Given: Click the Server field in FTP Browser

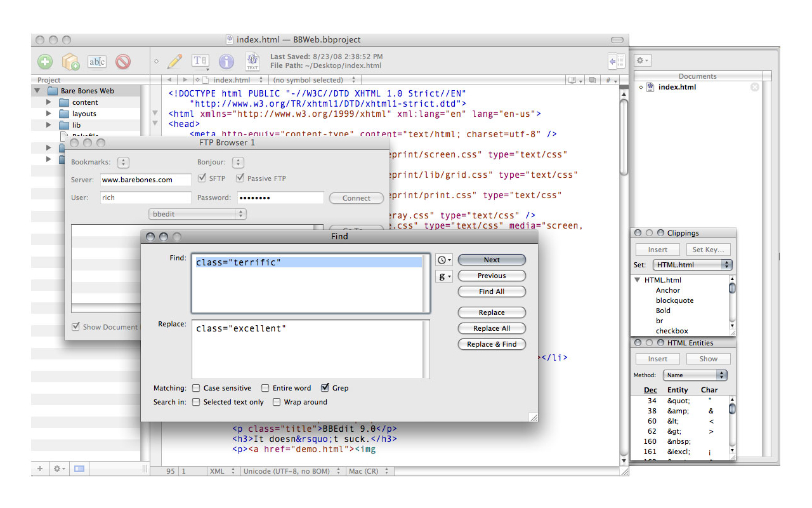Looking at the screenshot, I should (145, 180).
